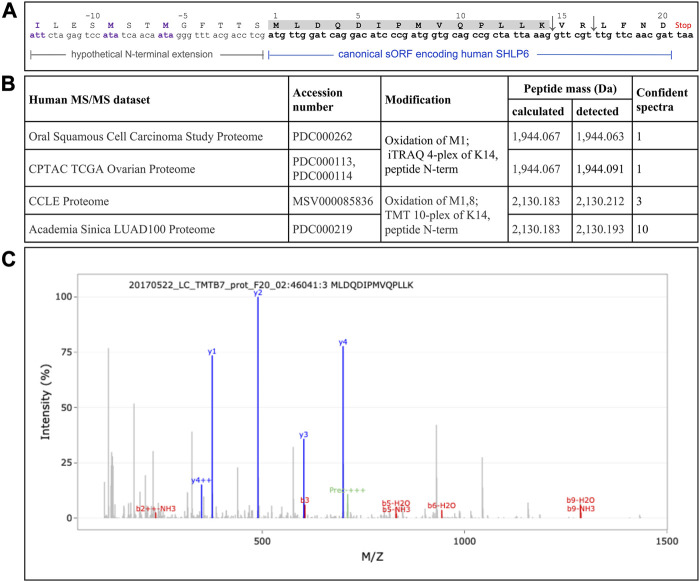Click the Peptide mass (Da) column header
Screen dimensions: 700x582
(568, 88)
